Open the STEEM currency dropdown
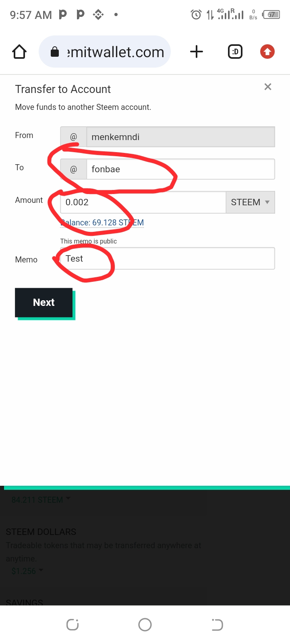 tap(250, 202)
